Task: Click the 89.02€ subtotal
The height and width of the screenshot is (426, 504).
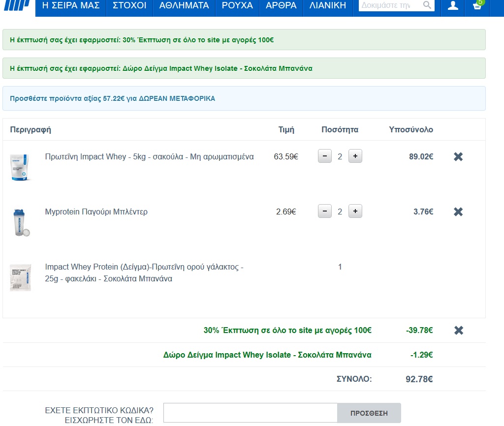Action: [x=421, y=157]
